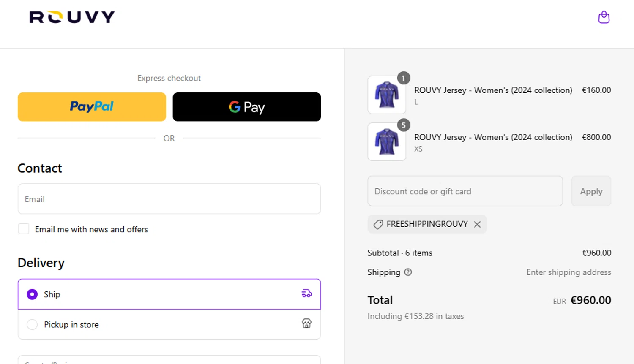Click Including €153.28 in taxes text
634x364 pixels.
point(415,316)
